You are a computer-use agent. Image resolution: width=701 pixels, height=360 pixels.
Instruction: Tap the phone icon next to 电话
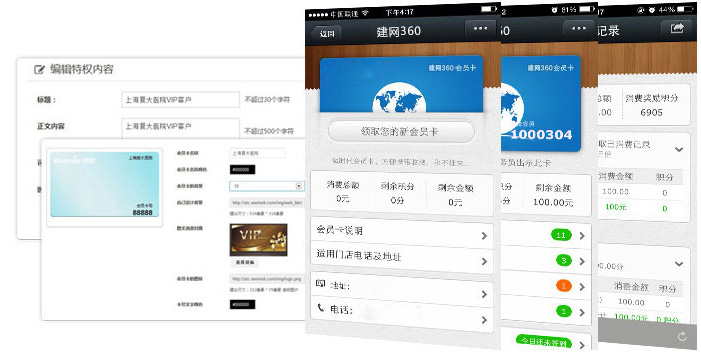321,308
